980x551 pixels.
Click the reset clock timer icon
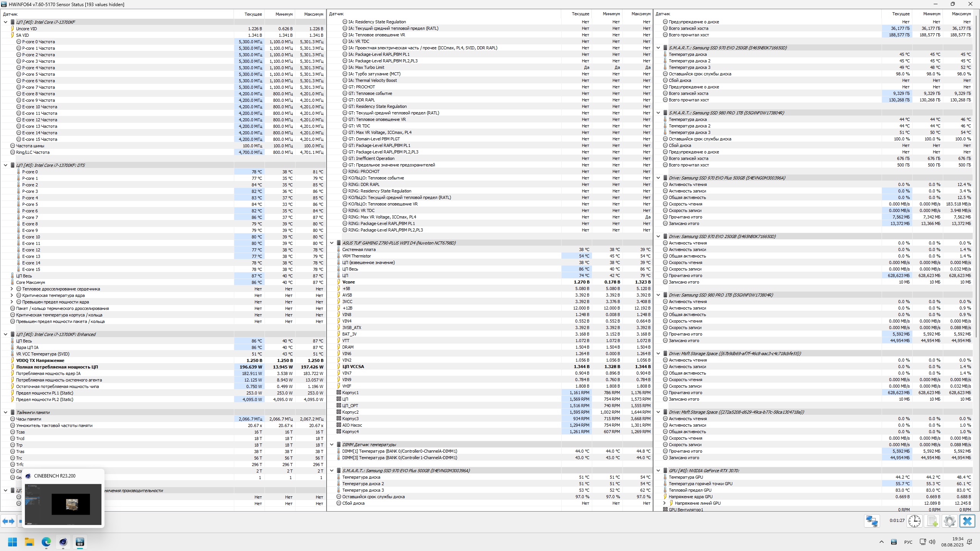point(915,521)
